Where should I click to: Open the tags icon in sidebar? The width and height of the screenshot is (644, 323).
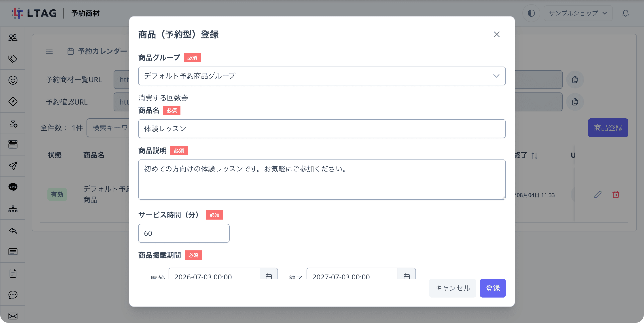click(13, 59)
